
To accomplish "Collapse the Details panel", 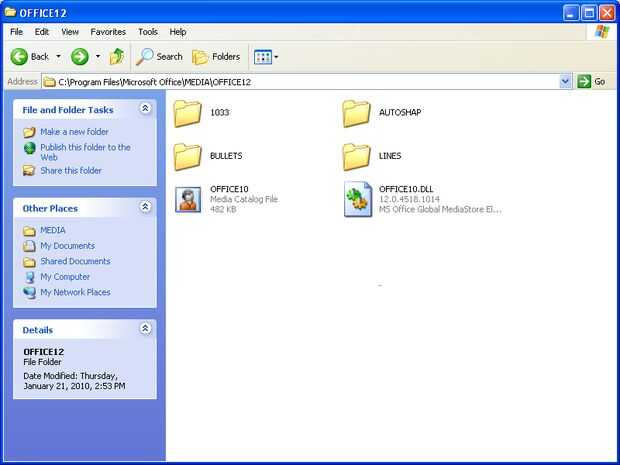I will [x=145, y=328].
